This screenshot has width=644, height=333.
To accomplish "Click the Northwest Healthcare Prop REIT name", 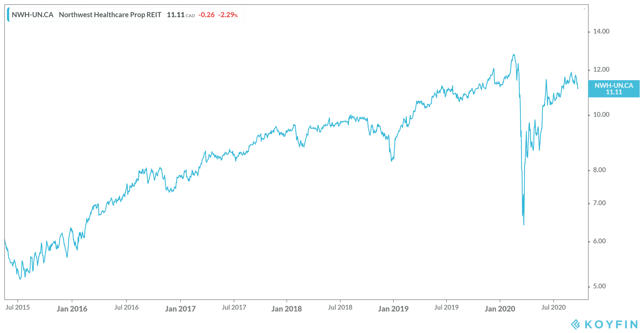I will click(110, 15).
